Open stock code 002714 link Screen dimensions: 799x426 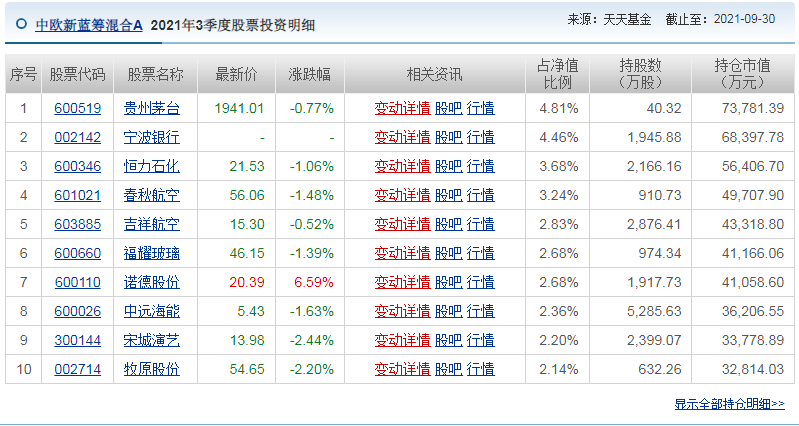[77, 370]
